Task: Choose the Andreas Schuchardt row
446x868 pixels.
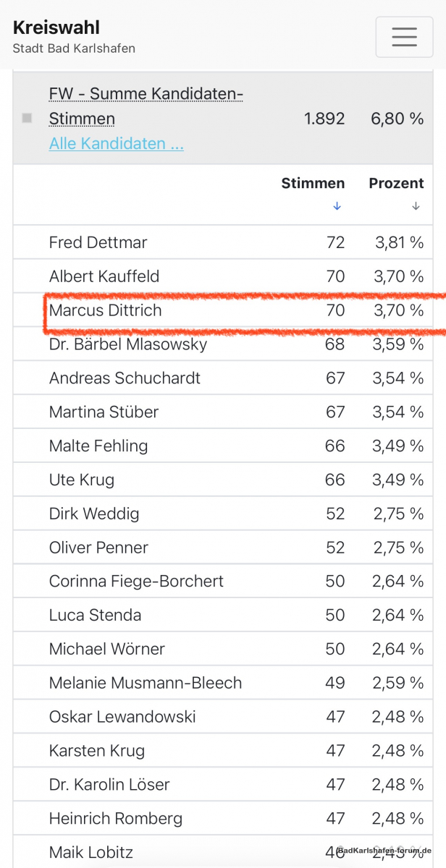Action: pos(223,378)
